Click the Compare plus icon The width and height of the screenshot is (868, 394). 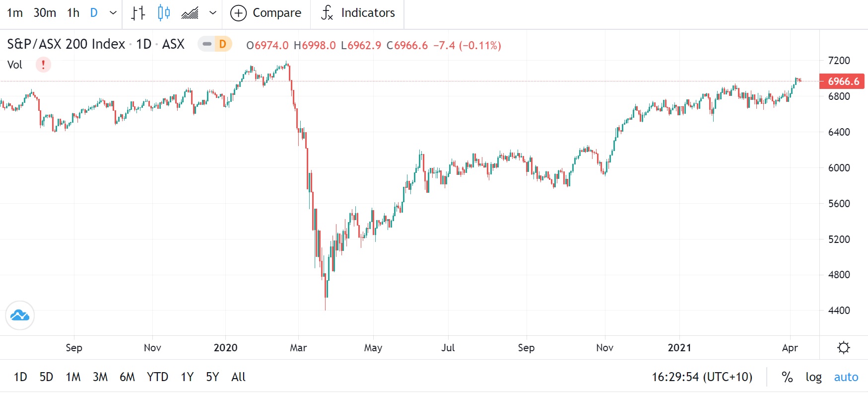point(238,13)
